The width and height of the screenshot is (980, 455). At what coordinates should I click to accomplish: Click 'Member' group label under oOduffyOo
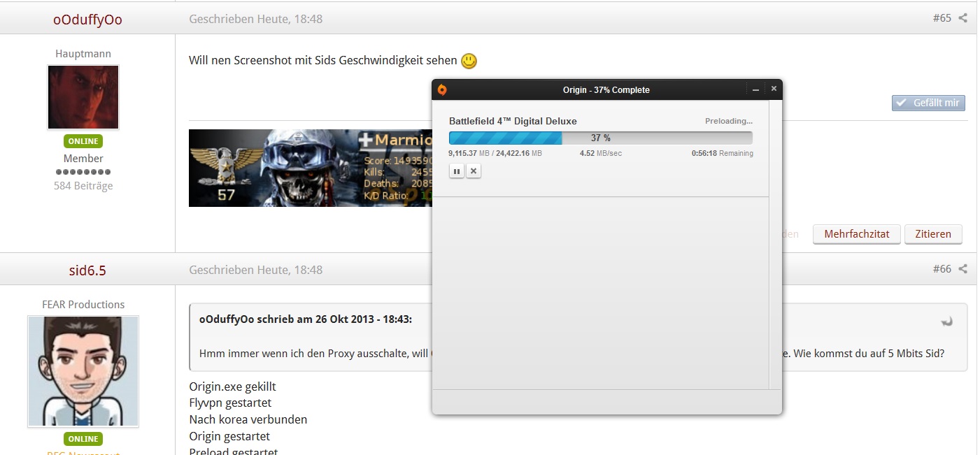pyautogui.click(x=83, y=158)
